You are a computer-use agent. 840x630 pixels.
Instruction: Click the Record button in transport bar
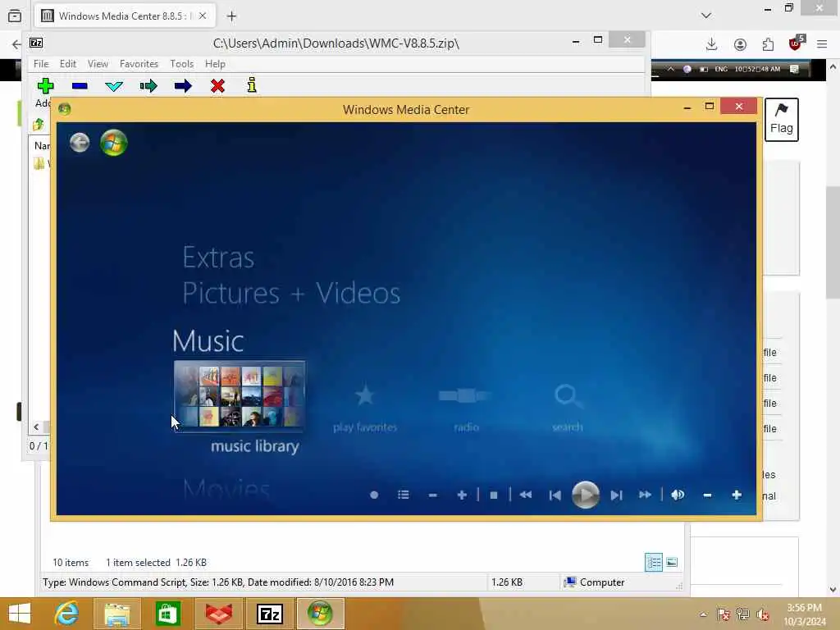pos(374,495)
